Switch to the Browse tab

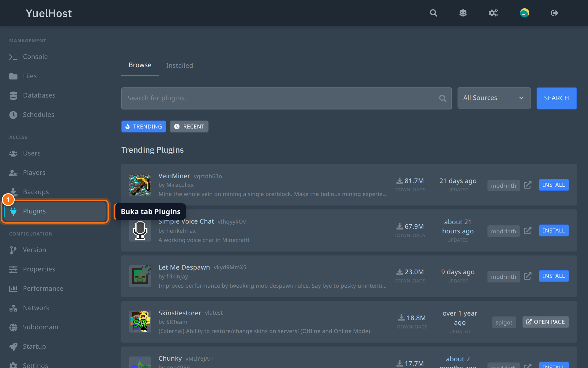[x=140, y=65]
